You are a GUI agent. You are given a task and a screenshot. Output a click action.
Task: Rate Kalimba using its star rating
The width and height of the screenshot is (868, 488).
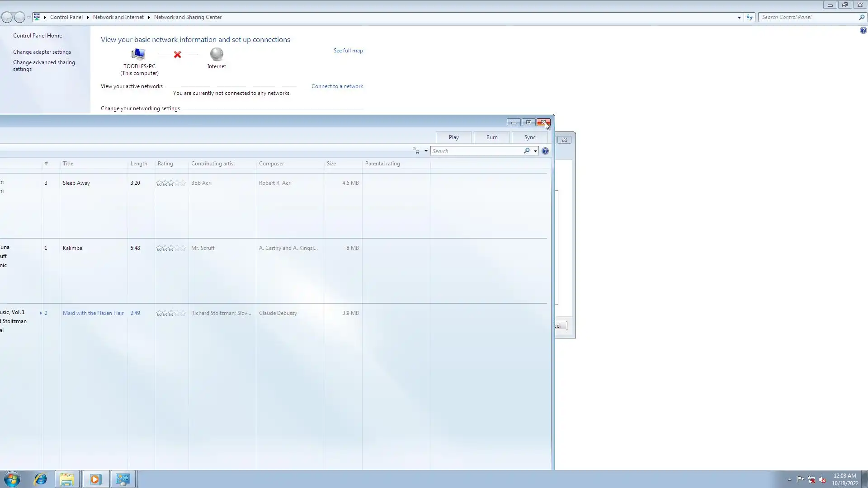point(171,248)
